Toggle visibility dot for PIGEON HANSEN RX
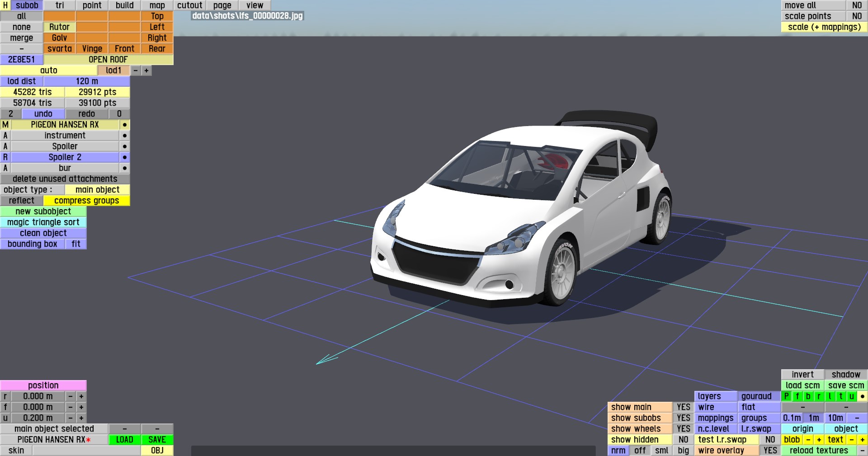This screenshot has width=868, height=456. click(x=125, y=125)
